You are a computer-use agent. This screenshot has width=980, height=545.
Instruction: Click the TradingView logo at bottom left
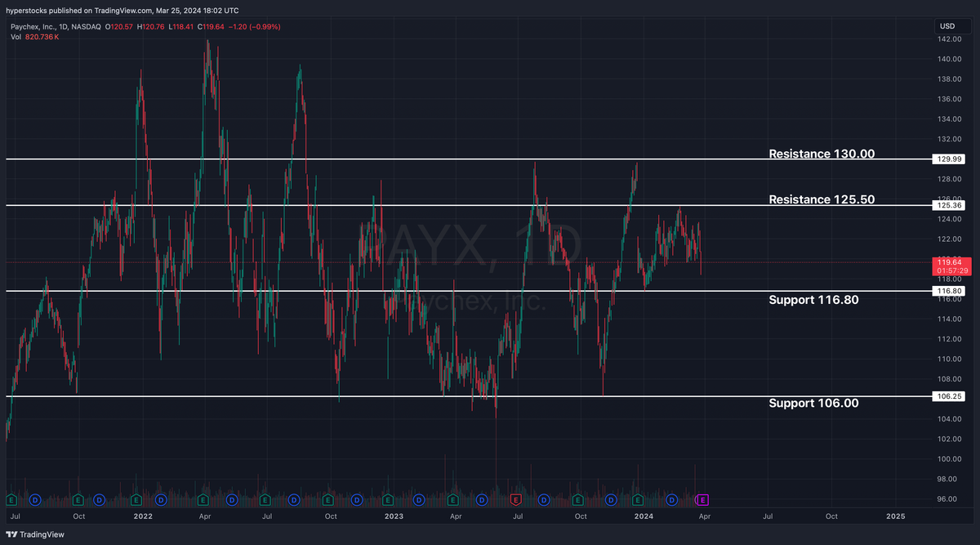(33, 534)
